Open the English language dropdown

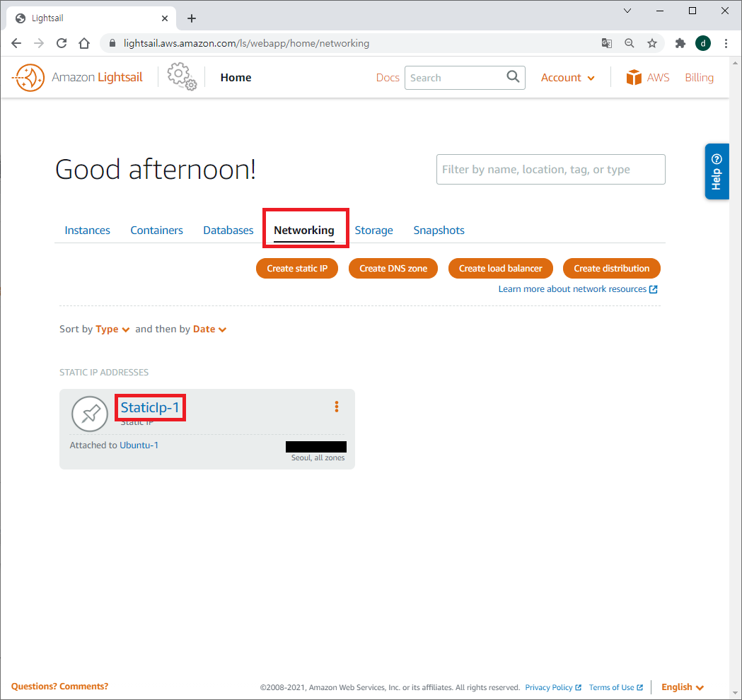683,687
